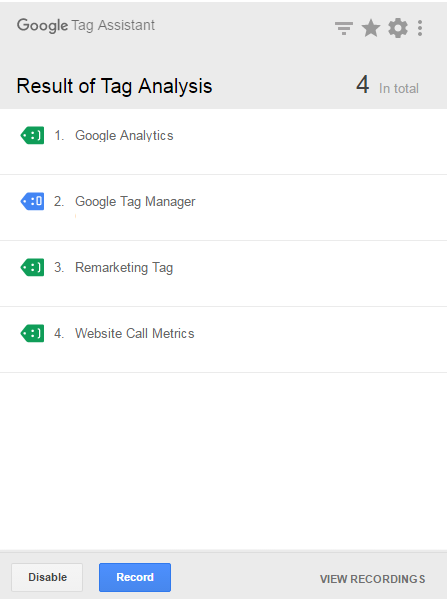Expand the Google Tag Manager tag entry
448x599 pixels.
[x=224, y=208]
